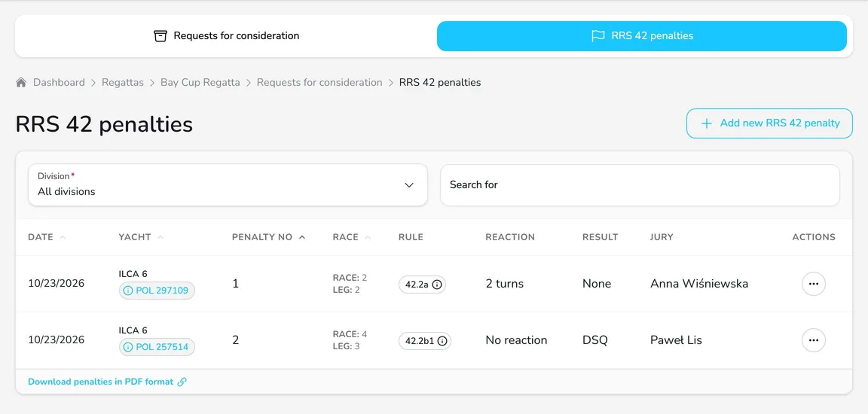Open actions menu for Paweł Lis row
Viewport: 868px width, 414px height.
point(813,340)
